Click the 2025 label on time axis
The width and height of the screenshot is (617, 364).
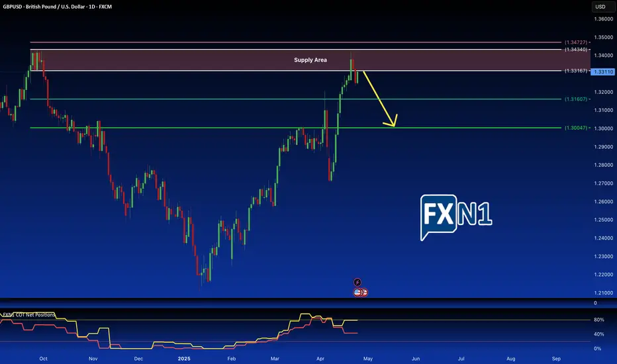tap(184, 359)
